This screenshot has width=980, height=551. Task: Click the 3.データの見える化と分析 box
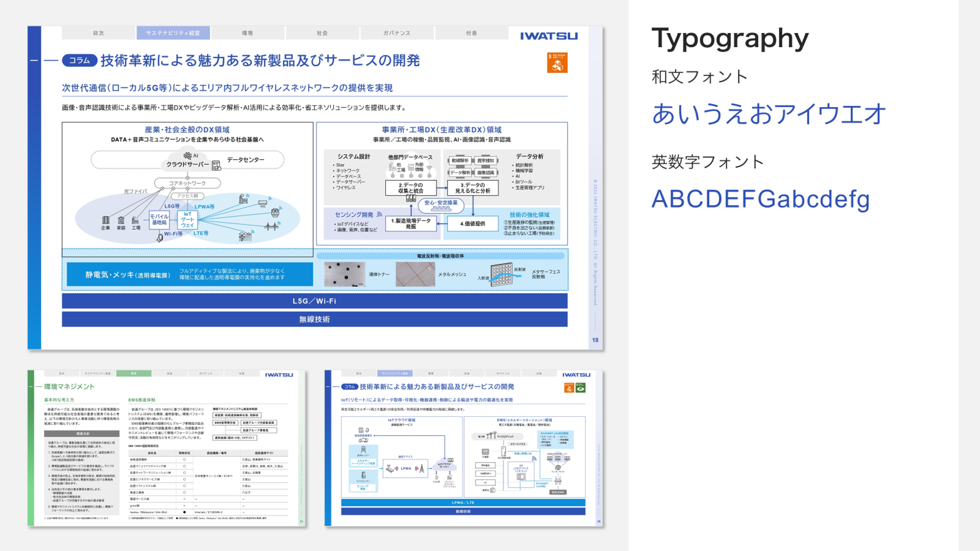click(473, 188)
